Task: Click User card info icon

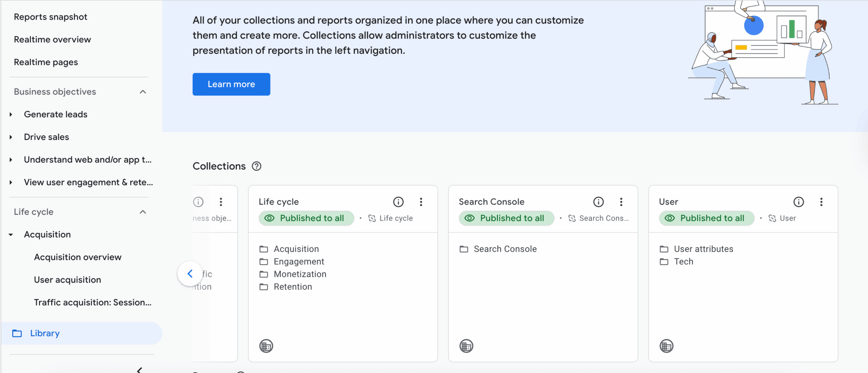Action: 798,202
